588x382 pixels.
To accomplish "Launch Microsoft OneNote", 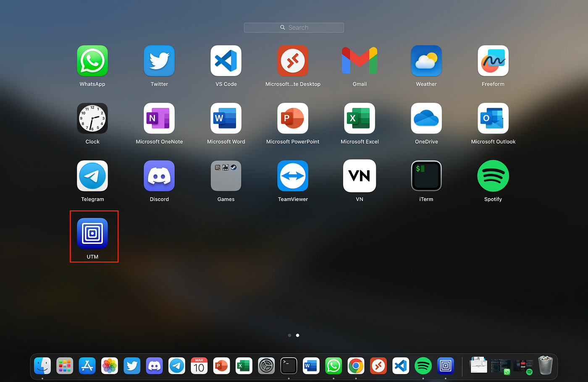I will click(x=159, y=118).
